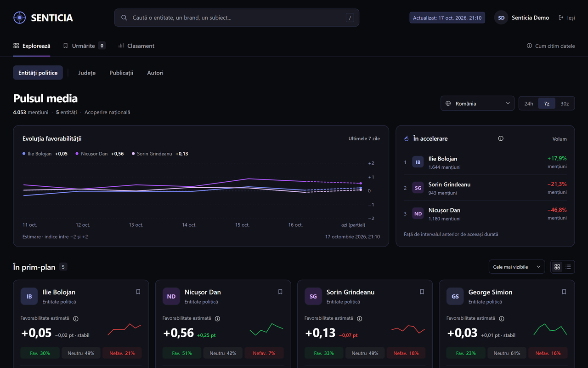Select the 30z time range
The width and height of the screenshot is (588, 368).
point(565,103)
